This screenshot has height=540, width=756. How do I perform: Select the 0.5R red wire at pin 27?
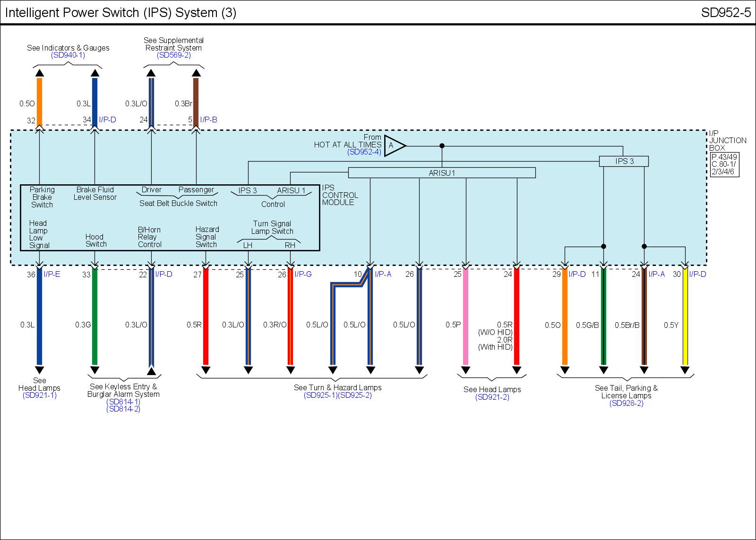206,317
